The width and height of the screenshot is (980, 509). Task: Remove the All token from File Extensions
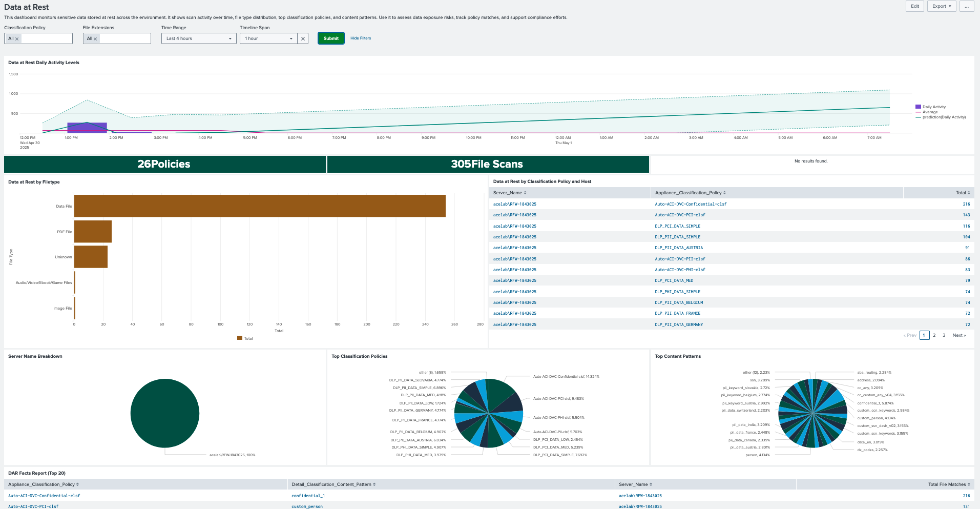click(x=95, y=39)
